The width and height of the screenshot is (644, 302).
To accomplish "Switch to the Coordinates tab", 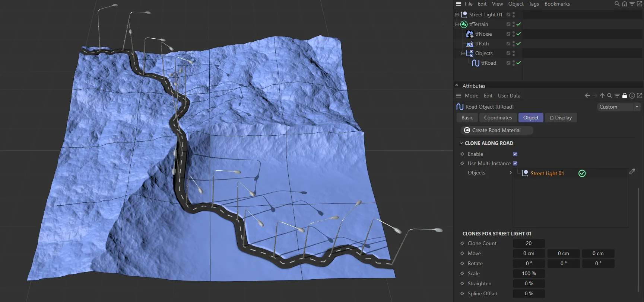I will click(498, 118).
